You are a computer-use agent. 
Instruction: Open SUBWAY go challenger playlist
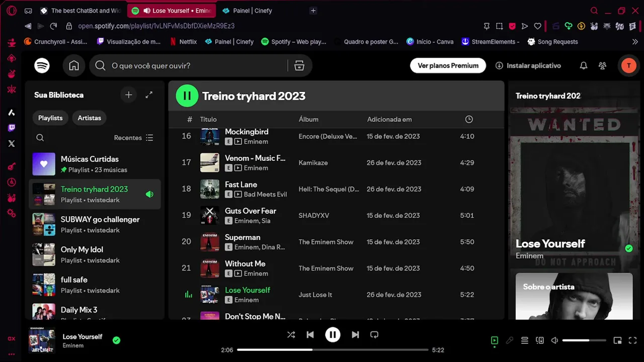[95, 224]
